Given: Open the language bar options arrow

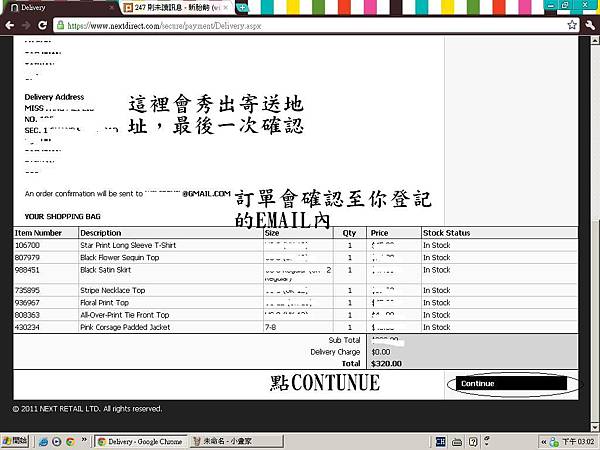Looking at the screenshot, I should [x=486, y=444].
